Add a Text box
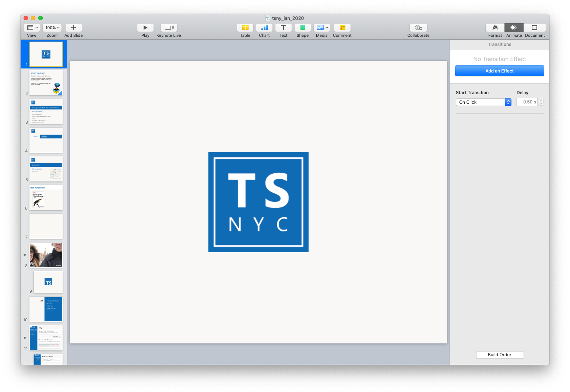The width and height of the screenshot is (570, 392). (284, 28)
